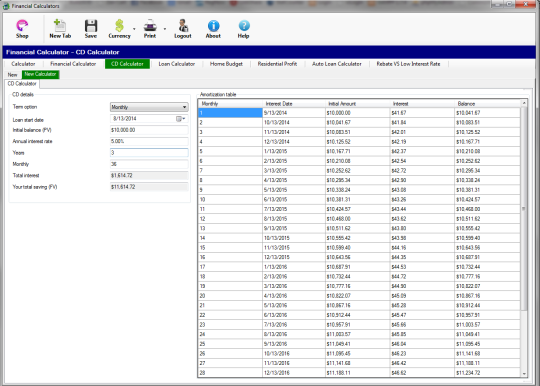540x386 pixels.
Task: Open the Print dropdown arrow
Action: coord(165,29)
